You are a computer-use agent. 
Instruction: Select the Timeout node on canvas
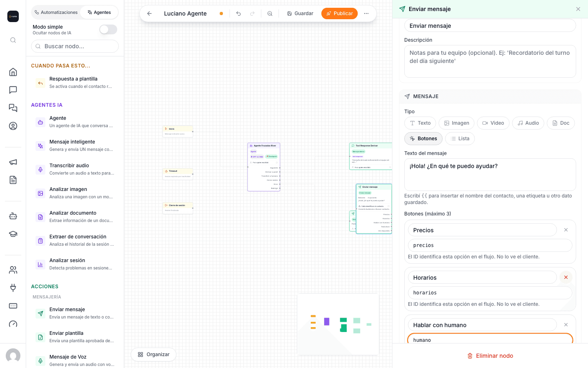[178, 174]
